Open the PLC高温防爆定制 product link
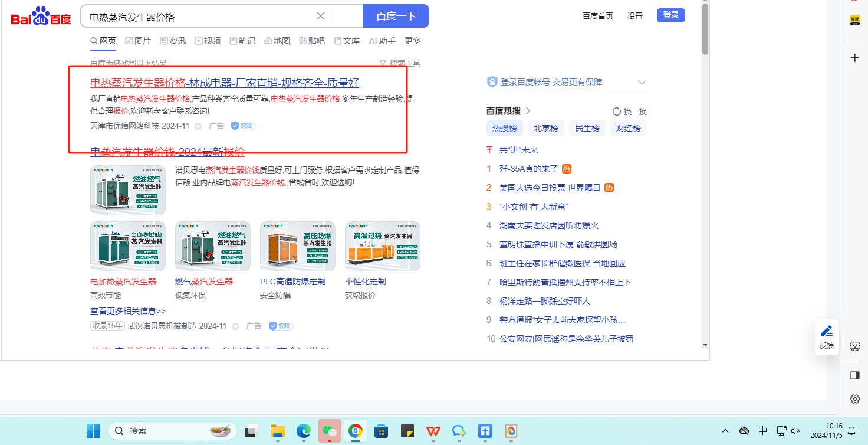The height and width of the screenshot is (445, 868). [292, 282]
